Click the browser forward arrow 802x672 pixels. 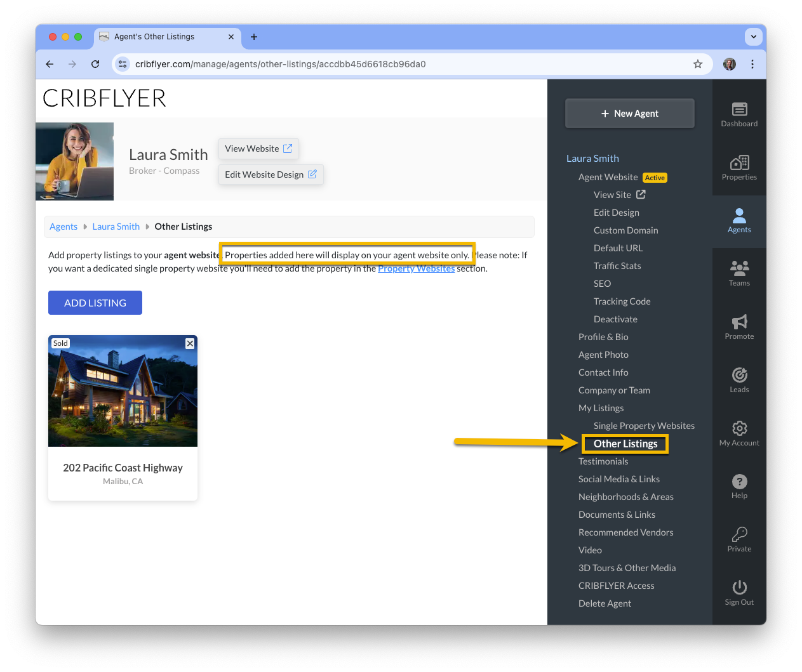[x=72, y=64]
